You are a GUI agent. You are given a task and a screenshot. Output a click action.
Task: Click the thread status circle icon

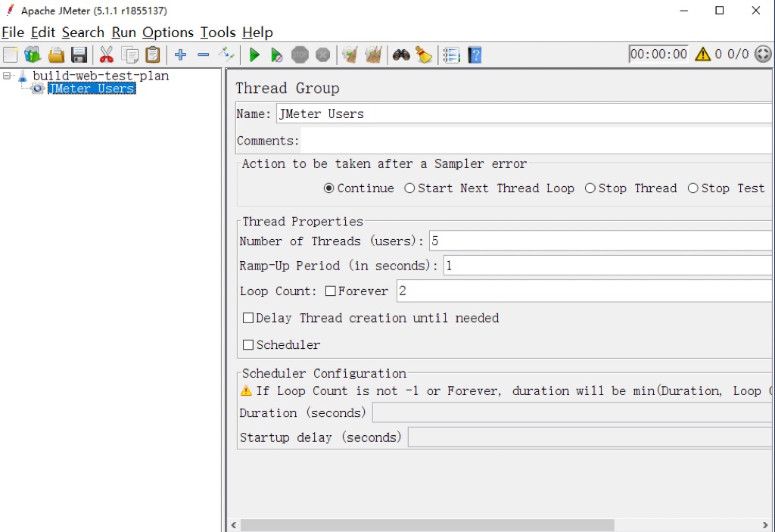click(x=763, y=54)
